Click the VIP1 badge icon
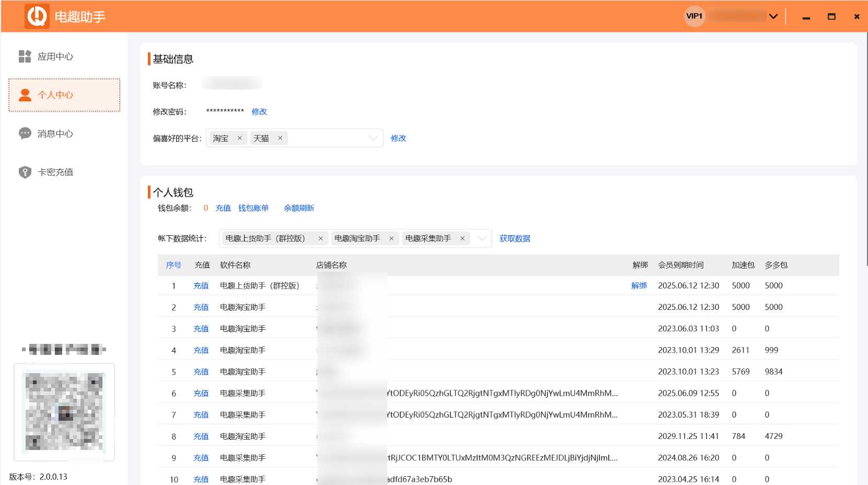This screenshot has height=485, width=868. (x=695, y=16)
